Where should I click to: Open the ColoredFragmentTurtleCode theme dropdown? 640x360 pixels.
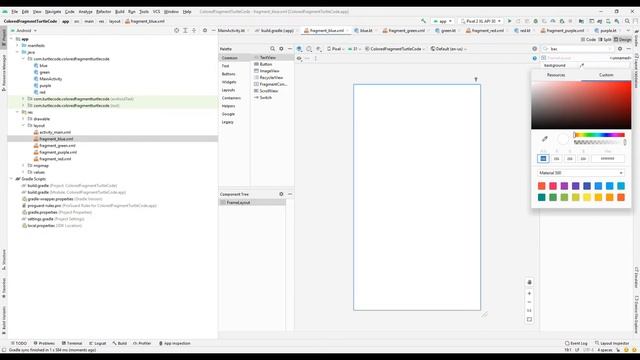[x=395, y=49]
